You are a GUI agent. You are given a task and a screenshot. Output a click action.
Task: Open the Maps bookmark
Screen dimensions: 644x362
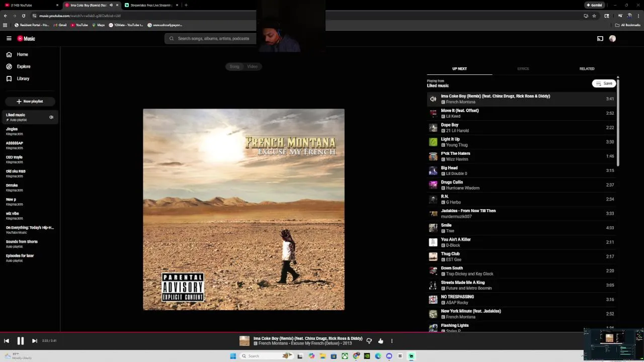click(x=99, y=25)
